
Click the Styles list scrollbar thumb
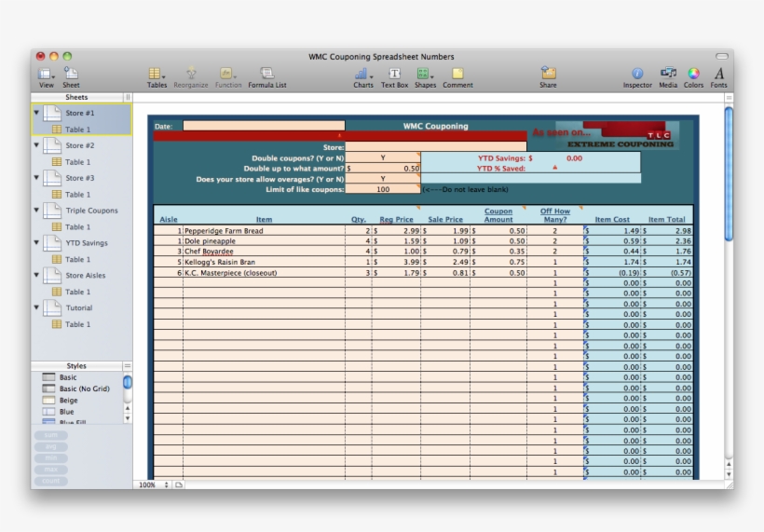127,382
